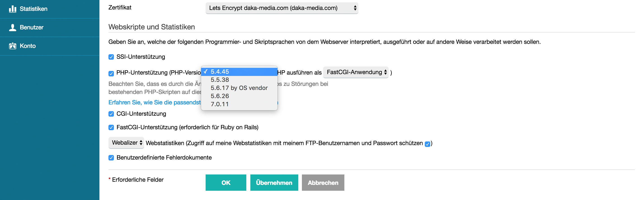Toggle the SSI-Unterstützung checkbox
644x200 pixels.
tap(111, 57)
